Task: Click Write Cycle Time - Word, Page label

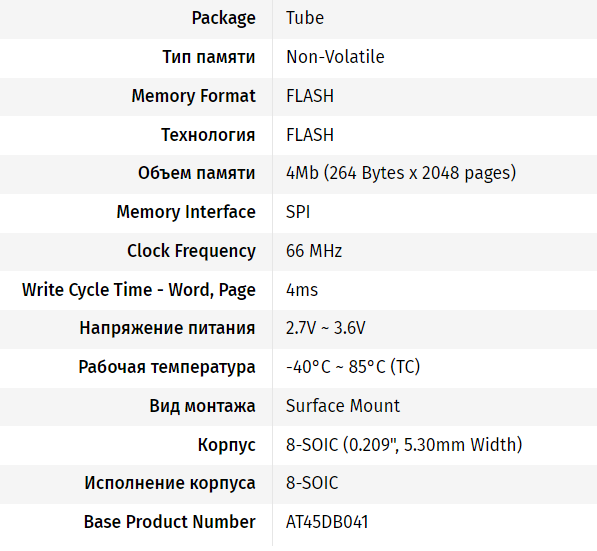Action: (x=139, y=290)
